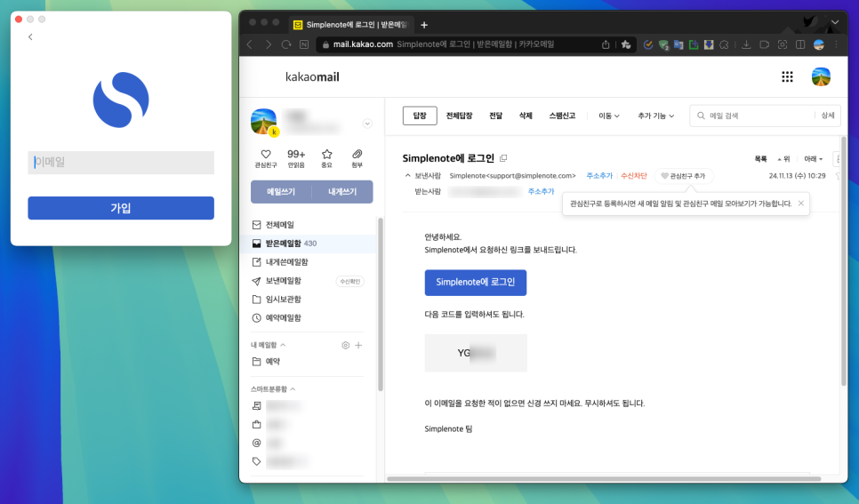Open the 아래 next mail dropdown
This screenshot has width=859, height=504.
pos(814,159)
